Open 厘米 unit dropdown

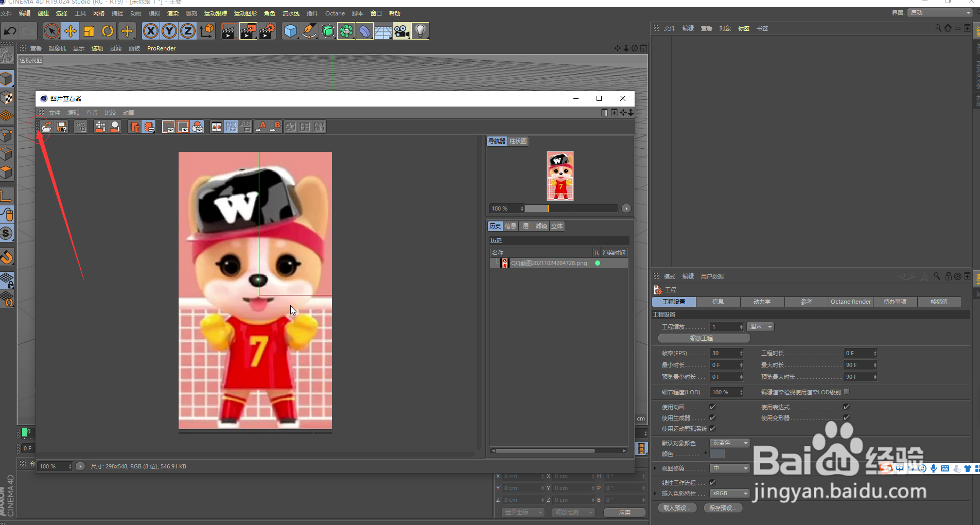coord(761,327)
